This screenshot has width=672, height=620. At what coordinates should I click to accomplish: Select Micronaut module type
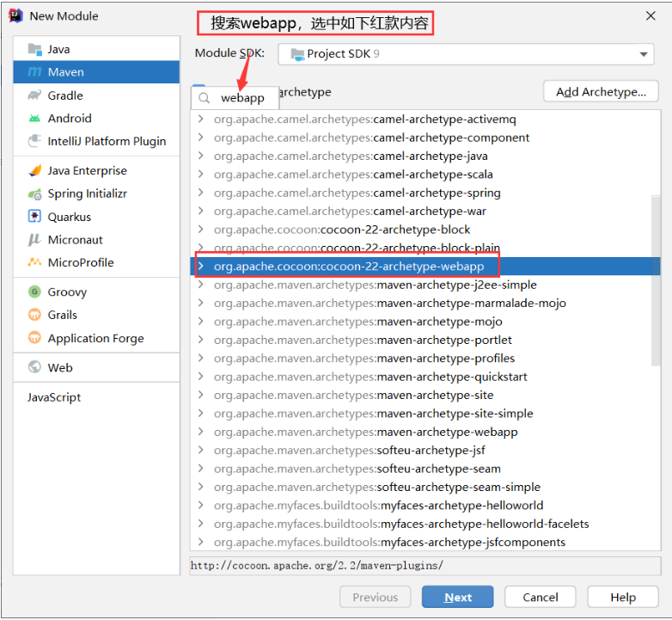(96, 240)
